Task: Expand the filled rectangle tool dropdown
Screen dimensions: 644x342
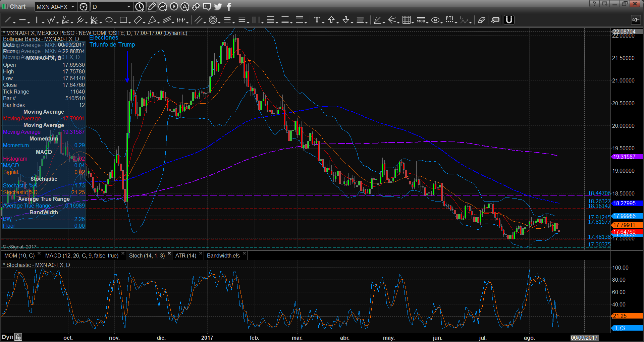Action: tap(367, 22)
